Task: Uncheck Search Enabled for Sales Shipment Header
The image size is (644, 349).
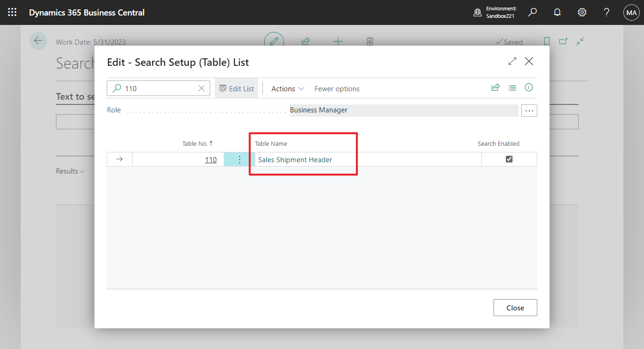Action: click(509, 159)
